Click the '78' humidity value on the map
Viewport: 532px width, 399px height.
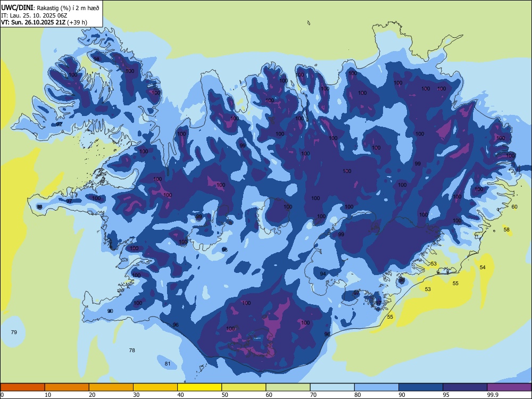tap(132, 350)
